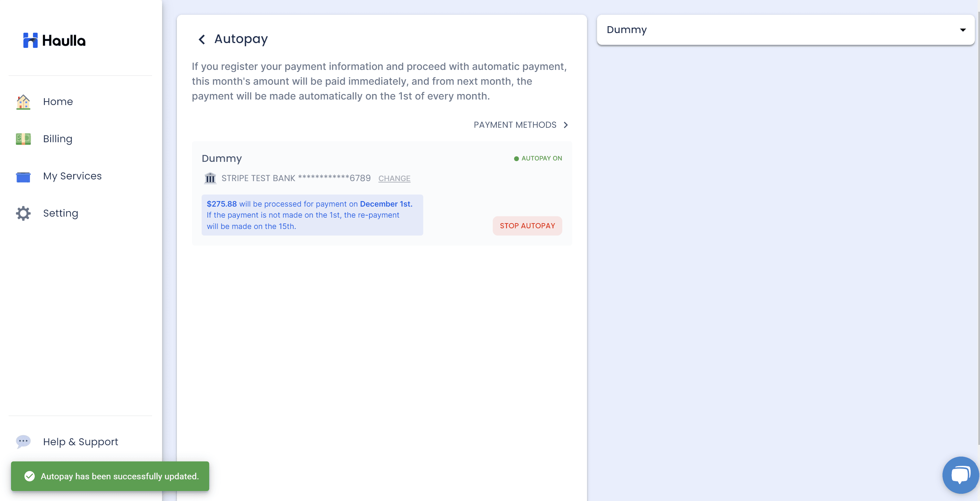Click the Autopay On status indicator
Screen dimensions: 980x501
coord(537,158)
